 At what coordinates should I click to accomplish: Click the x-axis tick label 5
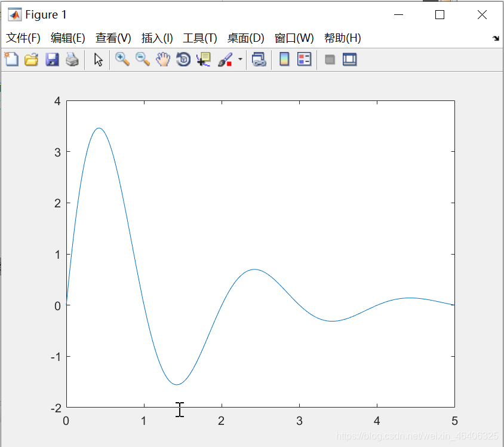click(x=454, y=421)
